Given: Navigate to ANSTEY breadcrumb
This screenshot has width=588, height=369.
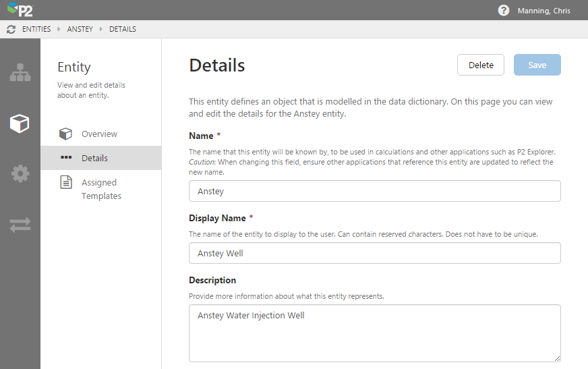Looking at the screenshot, I should tap(80, 29).
